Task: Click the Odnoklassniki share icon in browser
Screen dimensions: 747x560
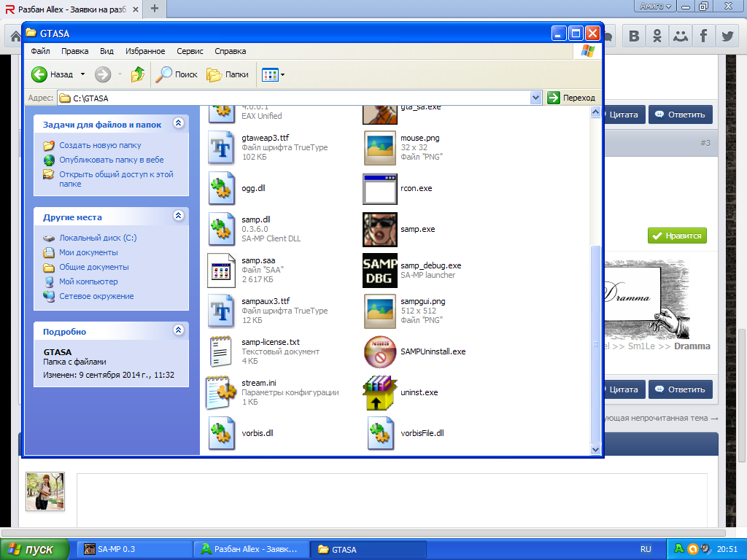Action: (x=657, y=36)
